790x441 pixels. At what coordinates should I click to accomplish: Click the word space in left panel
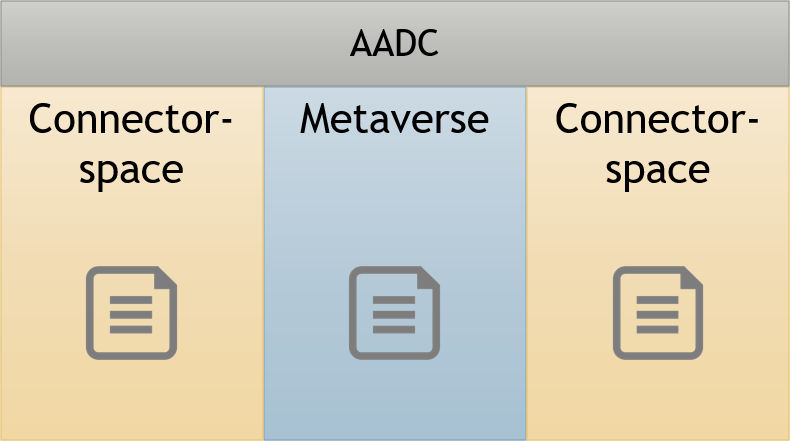[x=131, y=171]
